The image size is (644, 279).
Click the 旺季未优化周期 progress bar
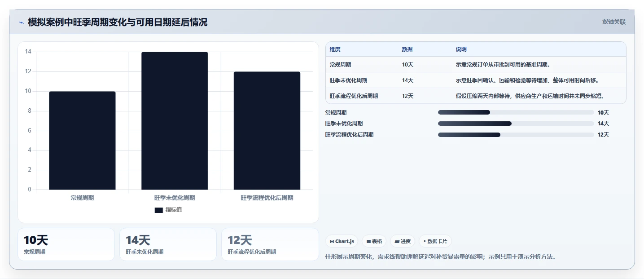pyautogui.click(x=516, y=124)
